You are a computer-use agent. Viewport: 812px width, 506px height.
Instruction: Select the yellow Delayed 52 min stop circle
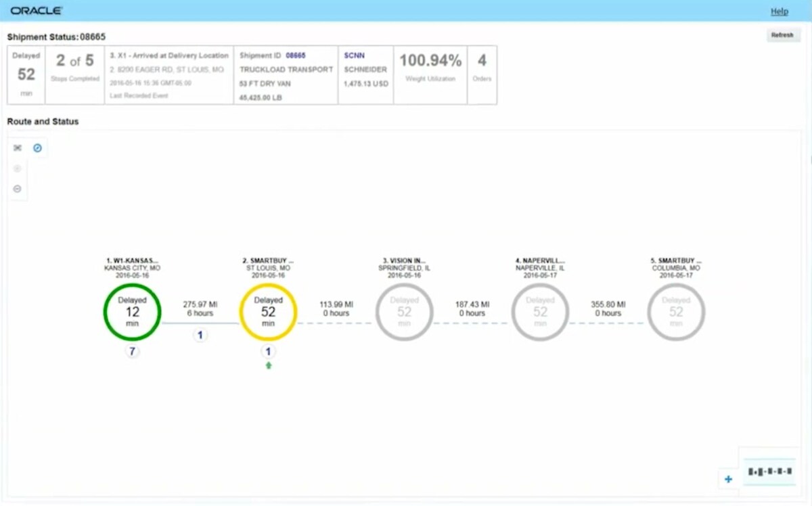tap(269, 312)
